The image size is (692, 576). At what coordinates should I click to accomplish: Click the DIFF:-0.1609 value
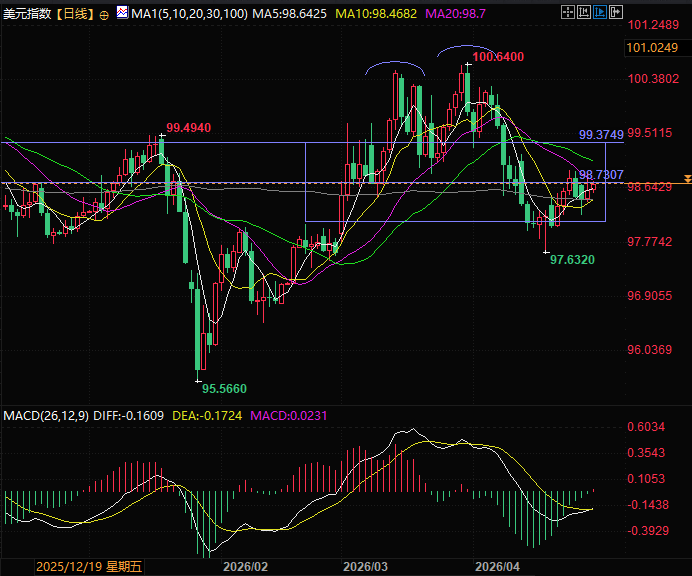pos(128,416)
